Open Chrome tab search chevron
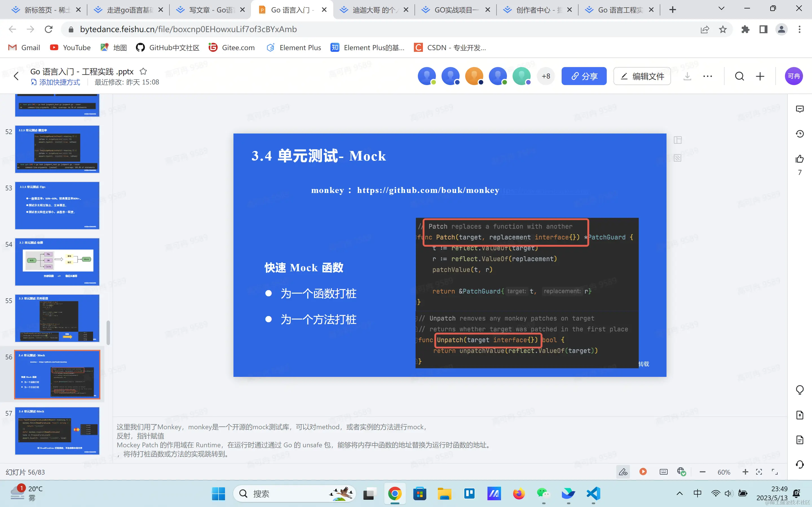This screenshot has height=507, width=812. [721, 9]
